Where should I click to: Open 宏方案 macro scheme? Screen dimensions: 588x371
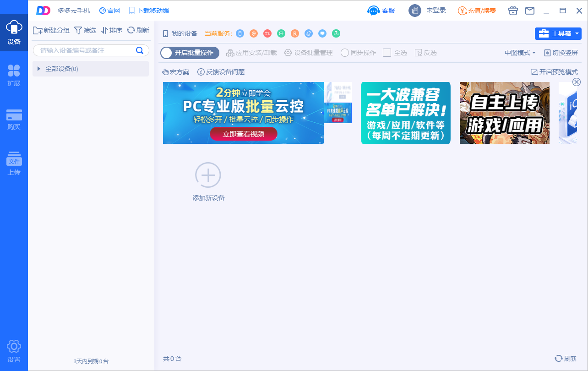pos(176,72)
